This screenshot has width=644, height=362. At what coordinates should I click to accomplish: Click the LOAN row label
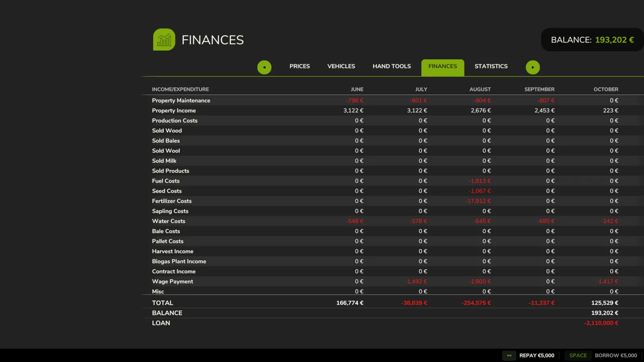161,323
